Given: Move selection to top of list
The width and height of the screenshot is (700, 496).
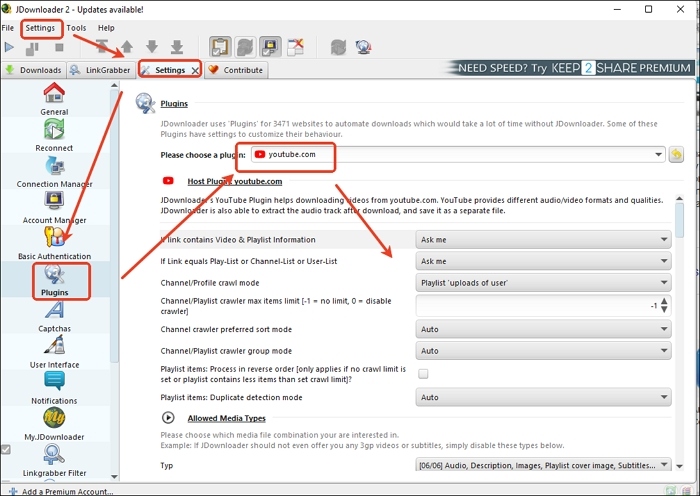Looking at the screenshot, I should point(102,46).
